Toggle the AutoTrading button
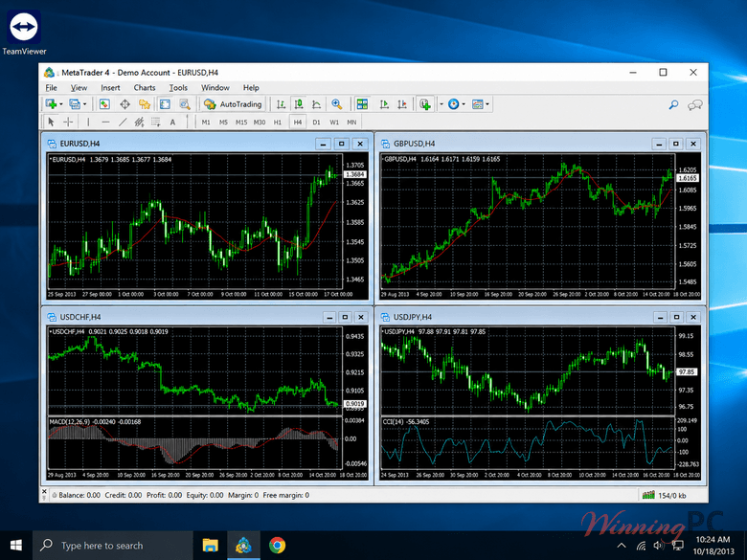This screenshot has width=747, height=560. 233,103
